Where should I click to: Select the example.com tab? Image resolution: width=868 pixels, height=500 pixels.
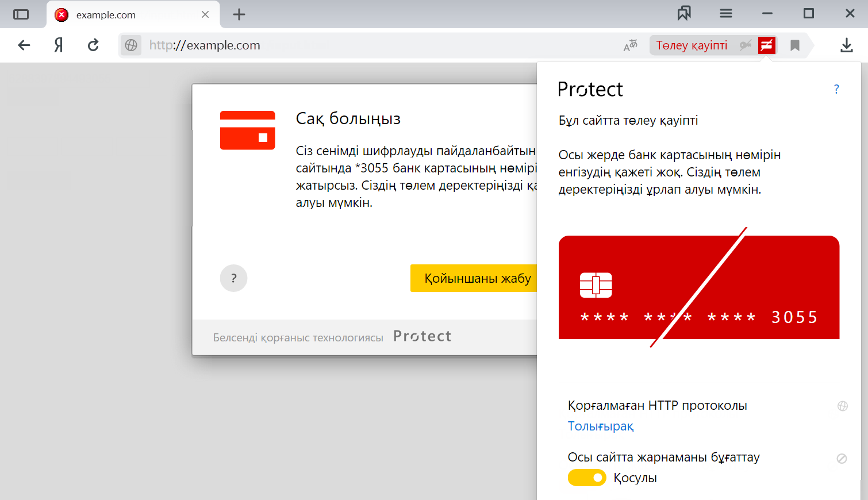133,14
